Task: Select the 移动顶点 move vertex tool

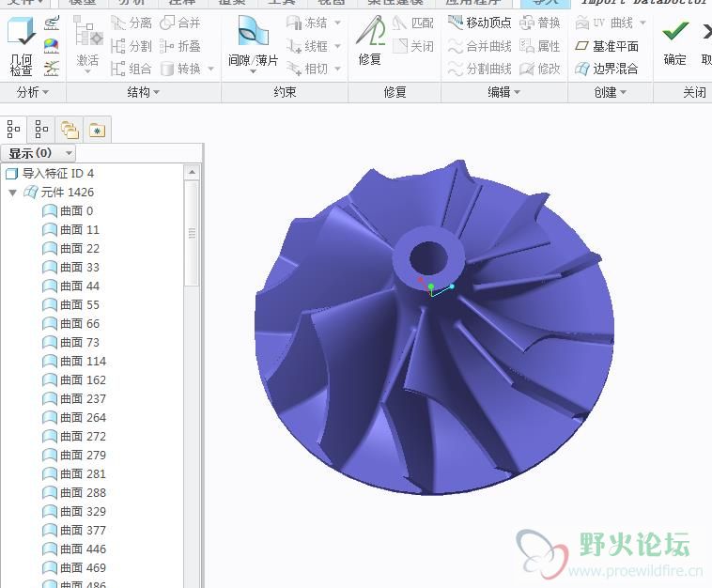Action: [x=479, y=23]
